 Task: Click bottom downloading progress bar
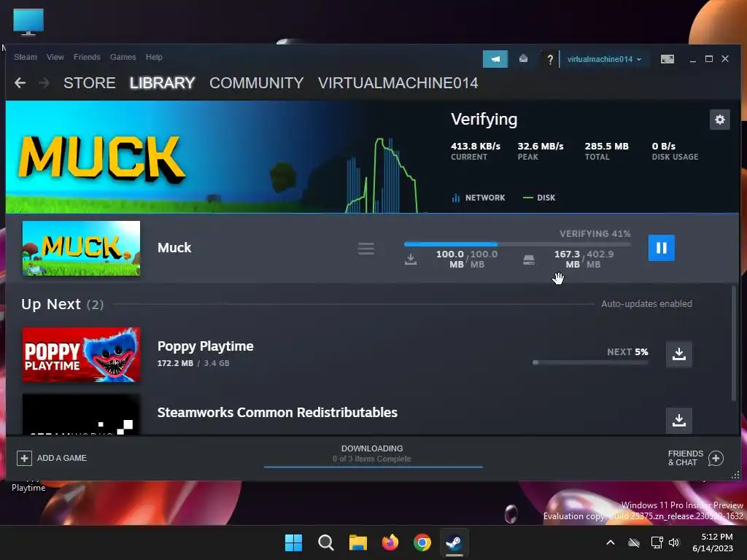coord(373,467)
